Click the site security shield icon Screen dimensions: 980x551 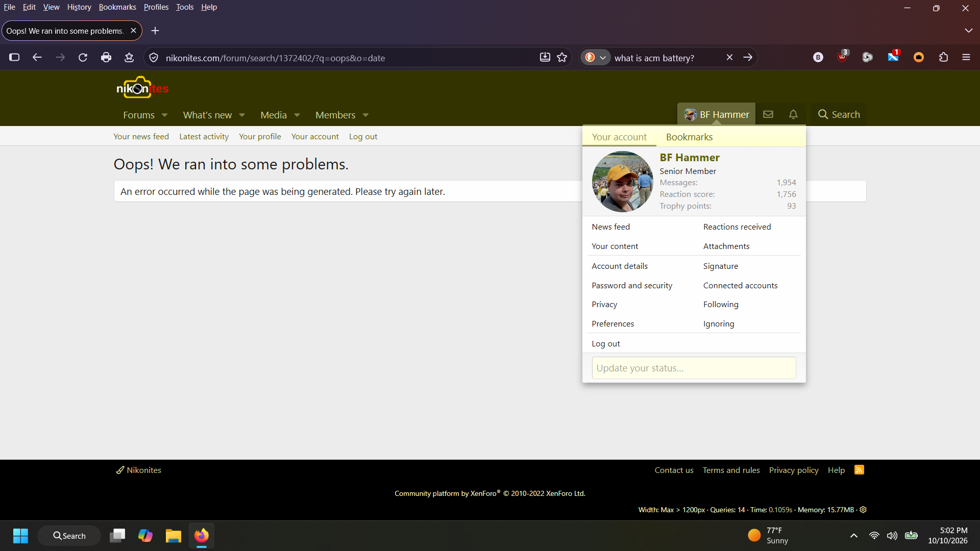(x=154, y=58)
